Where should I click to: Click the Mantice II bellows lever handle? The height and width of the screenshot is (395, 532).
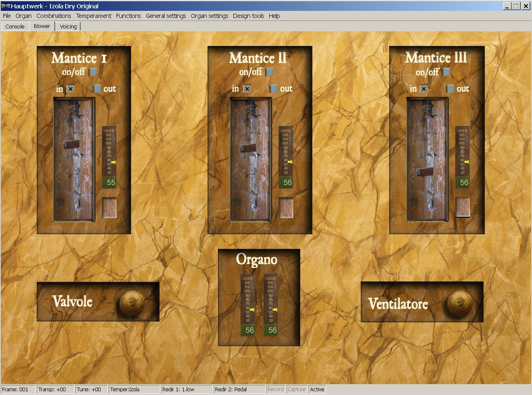tap(248, 147)
